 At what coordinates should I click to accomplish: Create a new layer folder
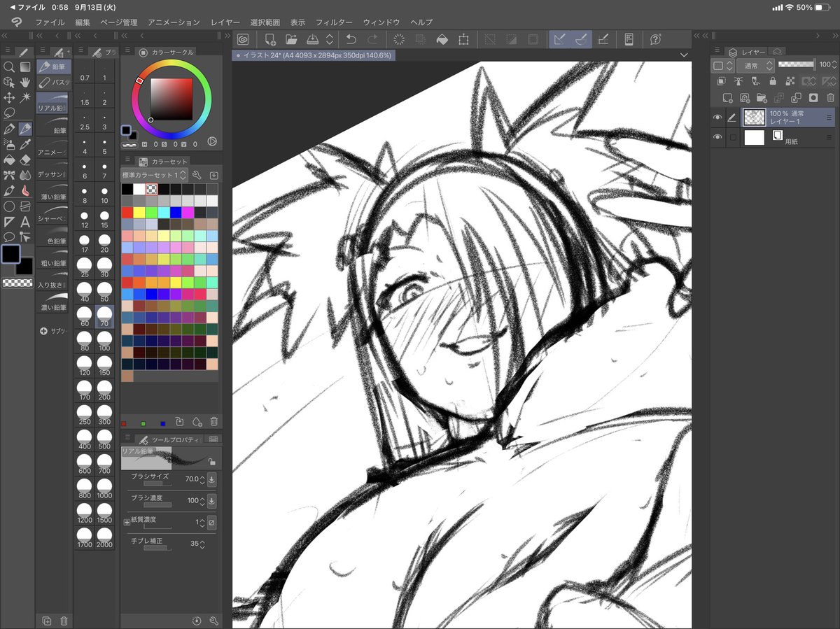click(761, 98)
